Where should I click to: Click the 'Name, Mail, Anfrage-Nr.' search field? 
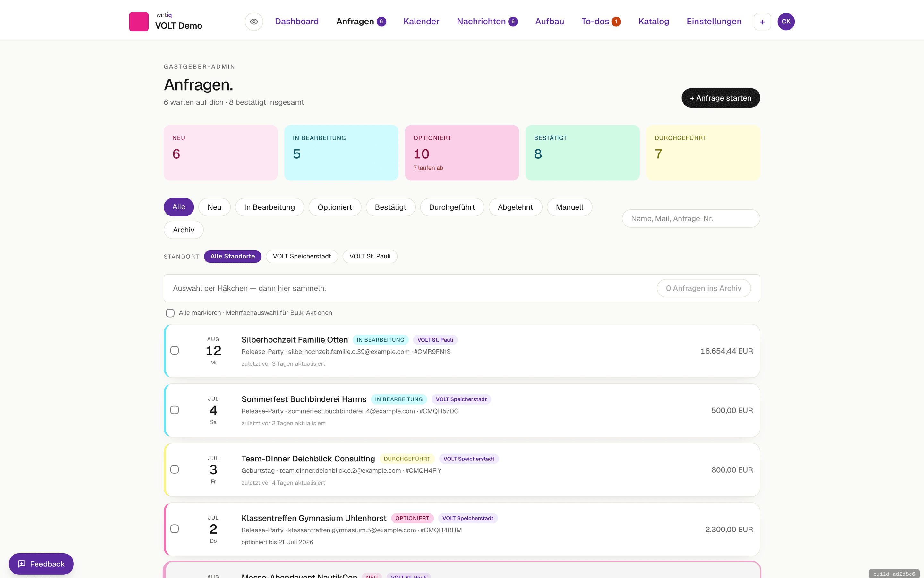coord(691,218)
